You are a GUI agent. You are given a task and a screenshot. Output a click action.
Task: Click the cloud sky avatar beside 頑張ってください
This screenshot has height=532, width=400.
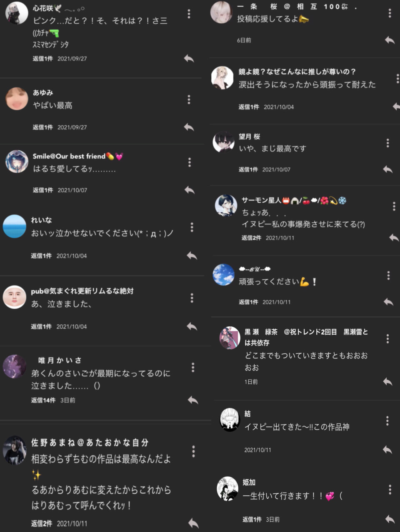[224, 274]
